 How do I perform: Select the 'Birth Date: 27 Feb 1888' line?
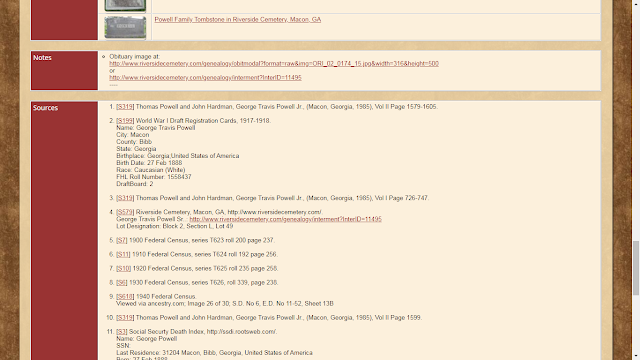(149, 163)
